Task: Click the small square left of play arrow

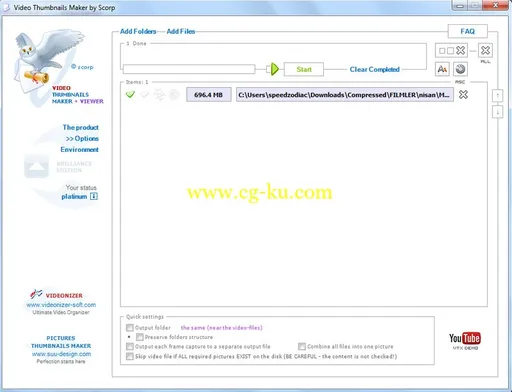Action: pos(268,69)
